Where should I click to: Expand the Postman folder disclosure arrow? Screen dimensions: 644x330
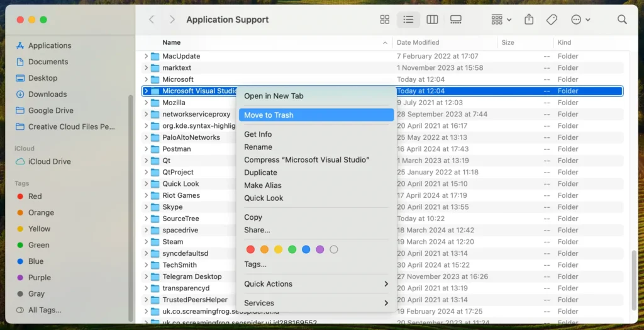(146, 149)
